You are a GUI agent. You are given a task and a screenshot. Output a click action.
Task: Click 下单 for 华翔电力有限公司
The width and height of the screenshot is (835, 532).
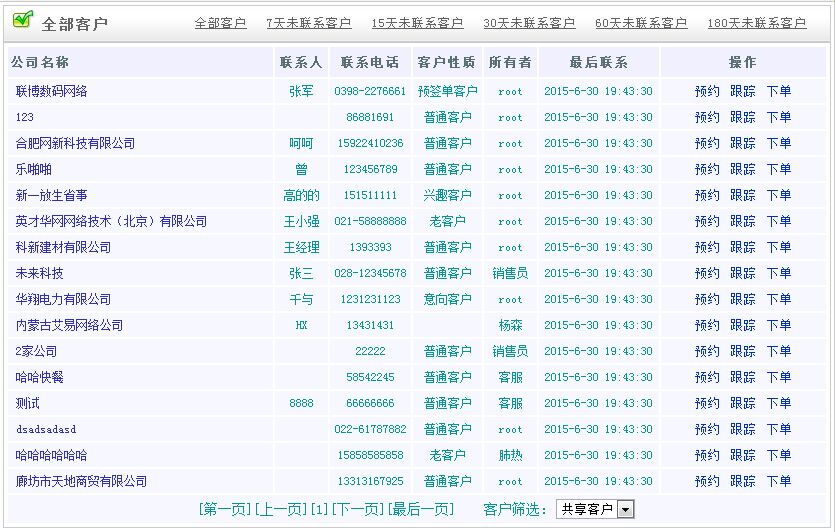pos(779,299)
